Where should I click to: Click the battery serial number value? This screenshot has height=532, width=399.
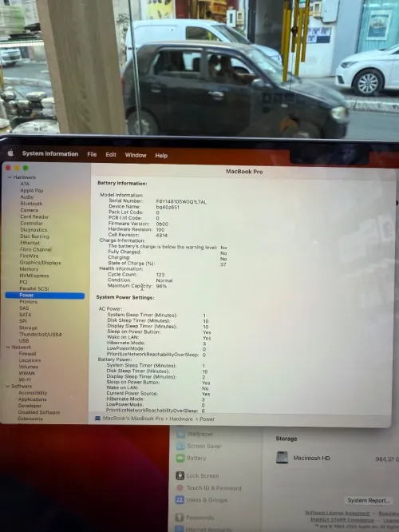(x=181, y=202)
